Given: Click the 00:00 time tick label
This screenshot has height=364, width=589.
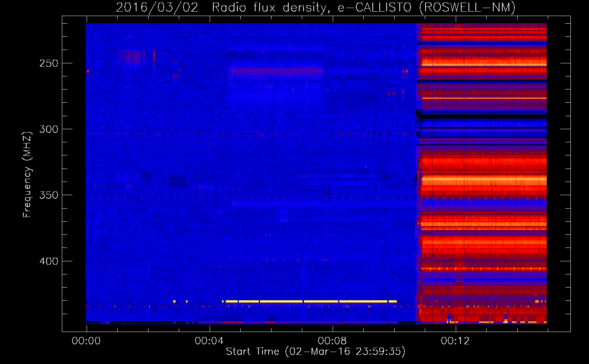Looking at the screenshot, I should coord(86,341).
